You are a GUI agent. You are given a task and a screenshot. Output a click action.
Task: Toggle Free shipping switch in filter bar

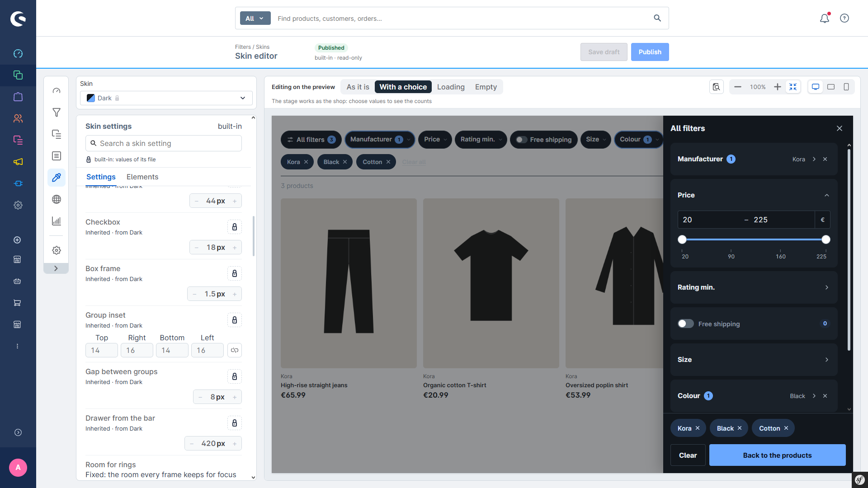pyautogui.click(x=522, y=140)
